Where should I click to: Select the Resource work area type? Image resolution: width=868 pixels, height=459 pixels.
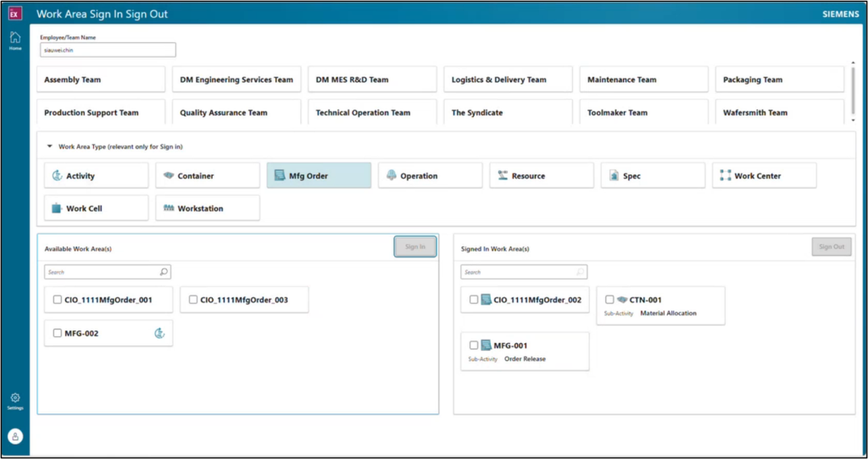(542, 175)
